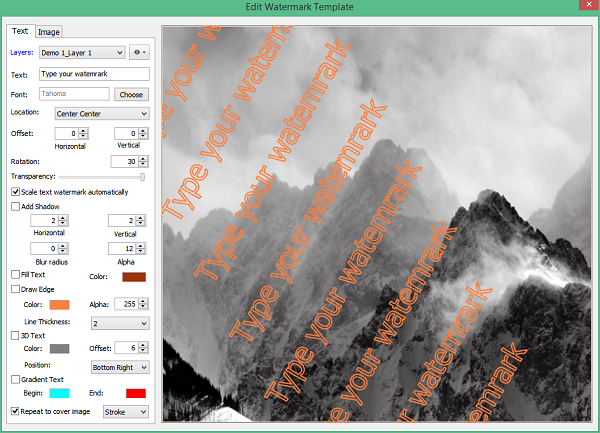This screenshot has width=600, height=433.
Task: Open the Position Bottom Right dropdown
Action: pyautogui.click(x=120, y=367)
